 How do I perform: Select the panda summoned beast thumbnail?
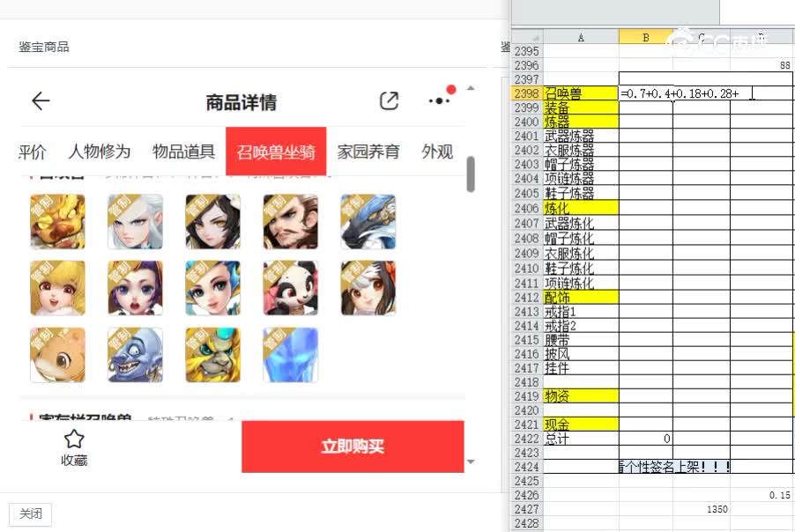(290, 288)
